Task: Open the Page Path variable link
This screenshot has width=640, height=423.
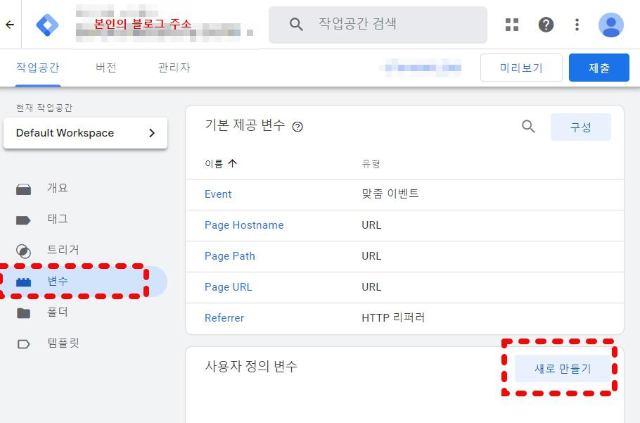Action: coord(229,256)
